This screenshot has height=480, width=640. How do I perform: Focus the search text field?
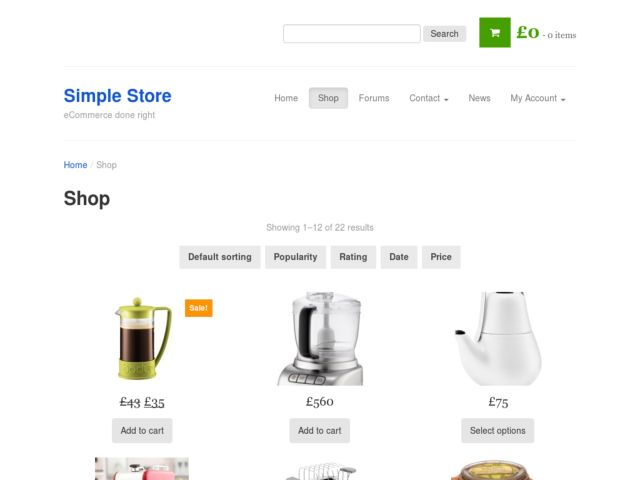point(352,33)
